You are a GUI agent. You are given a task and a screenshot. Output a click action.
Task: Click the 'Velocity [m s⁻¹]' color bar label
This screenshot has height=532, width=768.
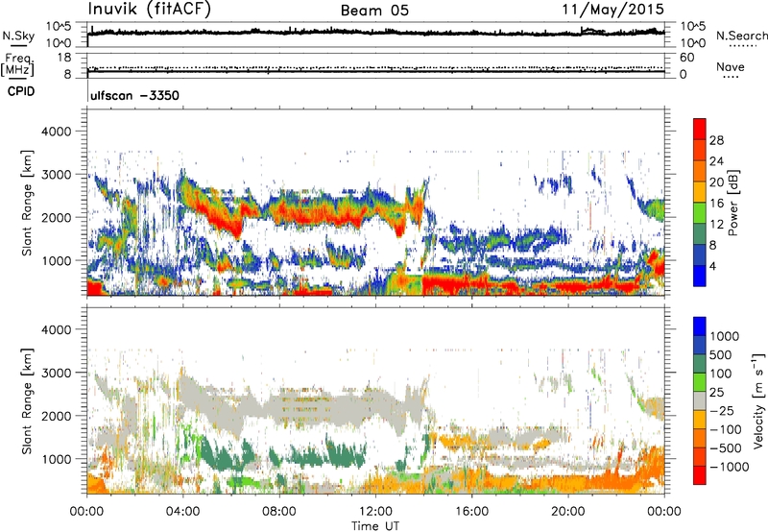758,400
